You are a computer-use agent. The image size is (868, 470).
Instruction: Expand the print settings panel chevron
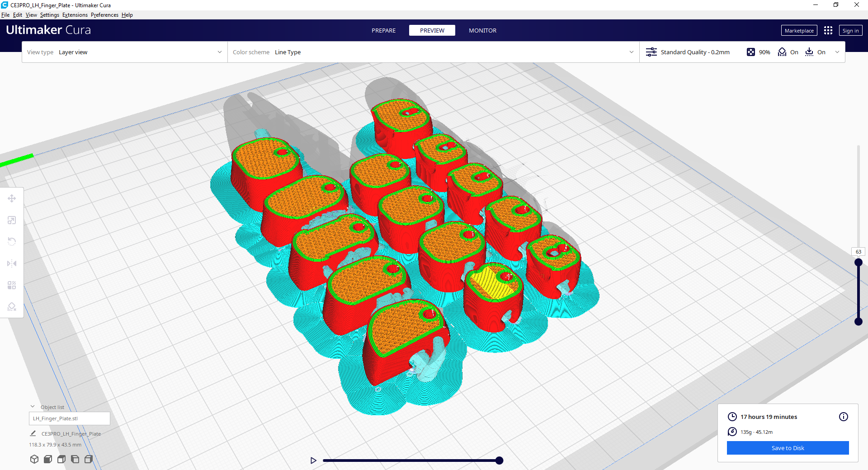click(837, 52)
